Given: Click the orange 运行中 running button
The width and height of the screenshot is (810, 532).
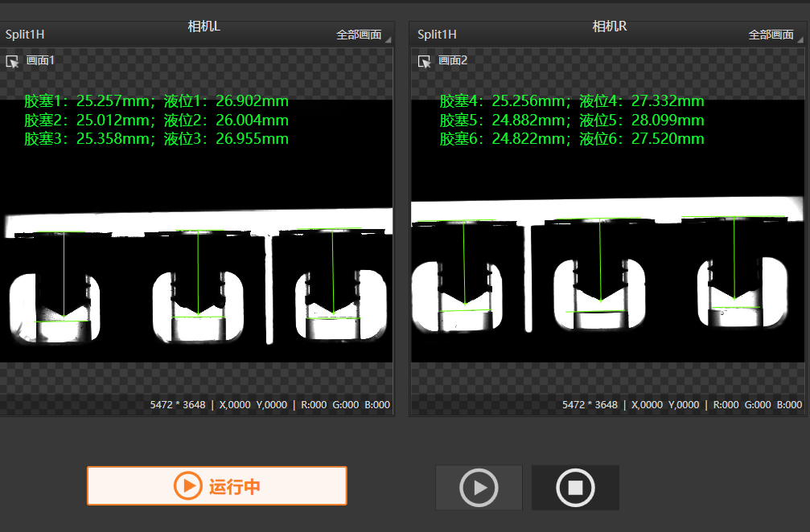Looking at the screenshot, I should (x=216, y=486).
